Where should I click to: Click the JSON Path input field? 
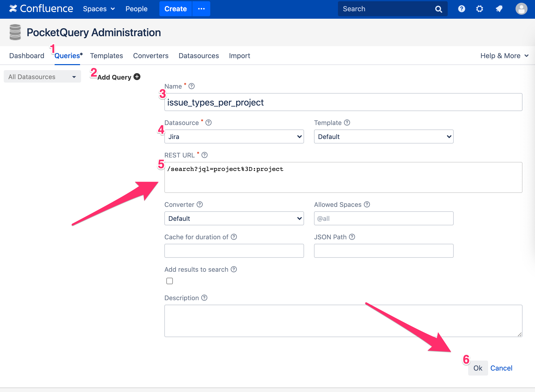coord(384,251)
